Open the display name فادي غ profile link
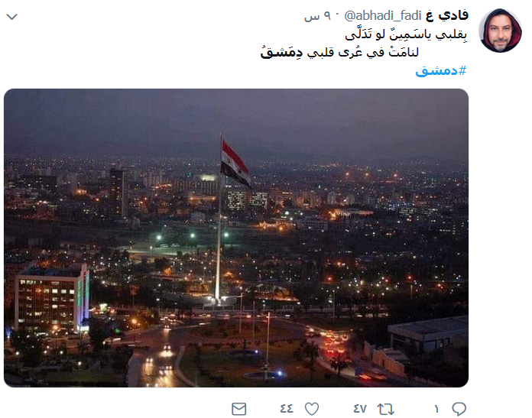Viewport: 532px width, 418px height. pos(447,15)
